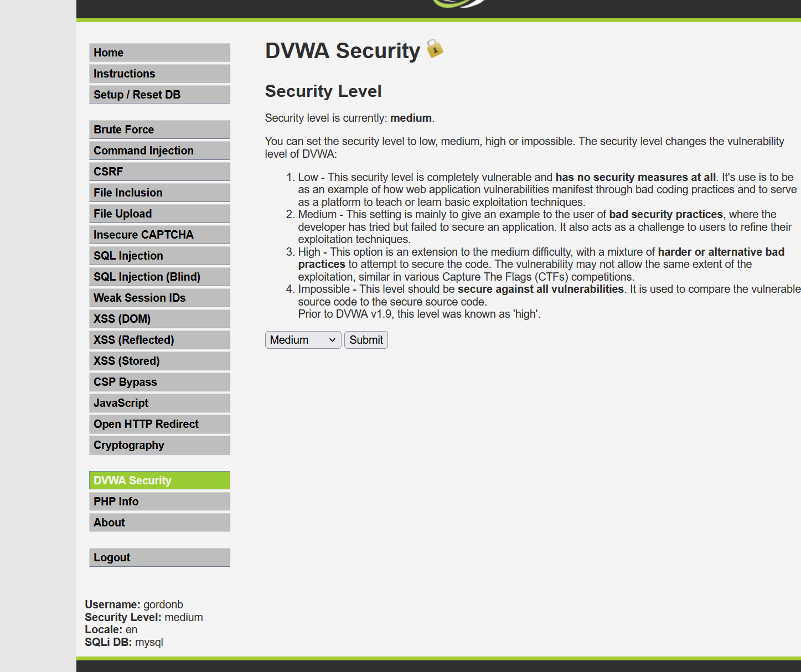Go to CSP Bypass
The image size is (801, 672).
[x=159, y=382]
